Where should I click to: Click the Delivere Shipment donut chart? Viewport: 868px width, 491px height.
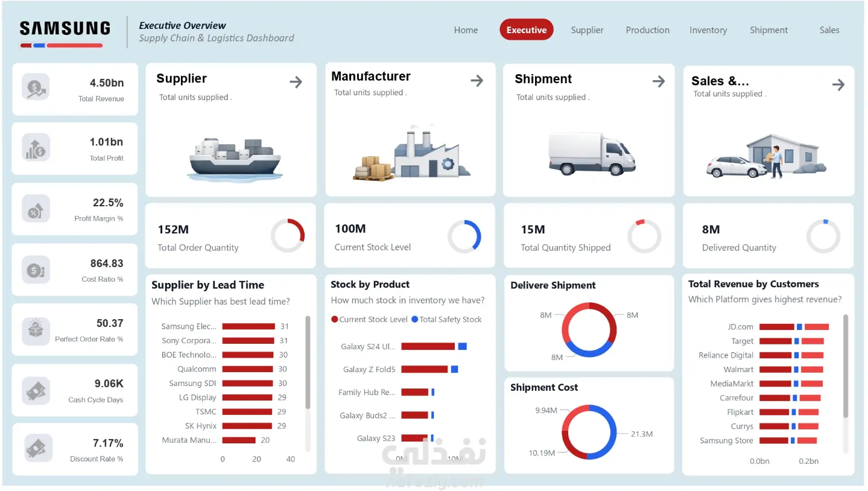click(x=589, y=330)
